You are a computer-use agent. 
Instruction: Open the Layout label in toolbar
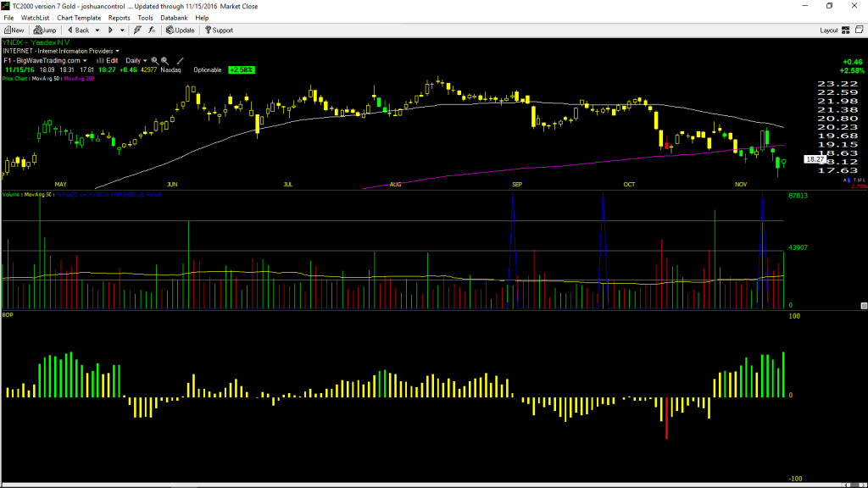pyautogui.click(x=829, y=30)
